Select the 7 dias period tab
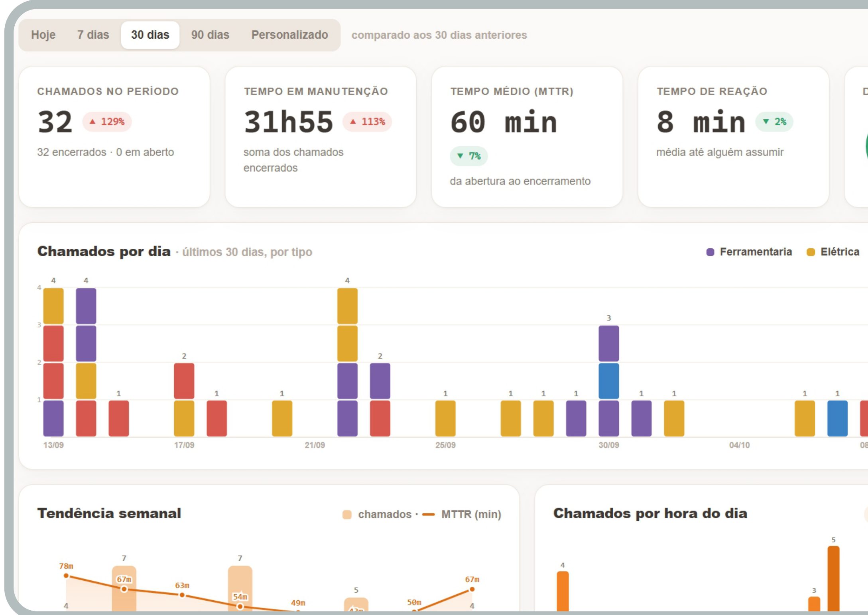This screenshot has height=615, width=868. pos(93,35)
